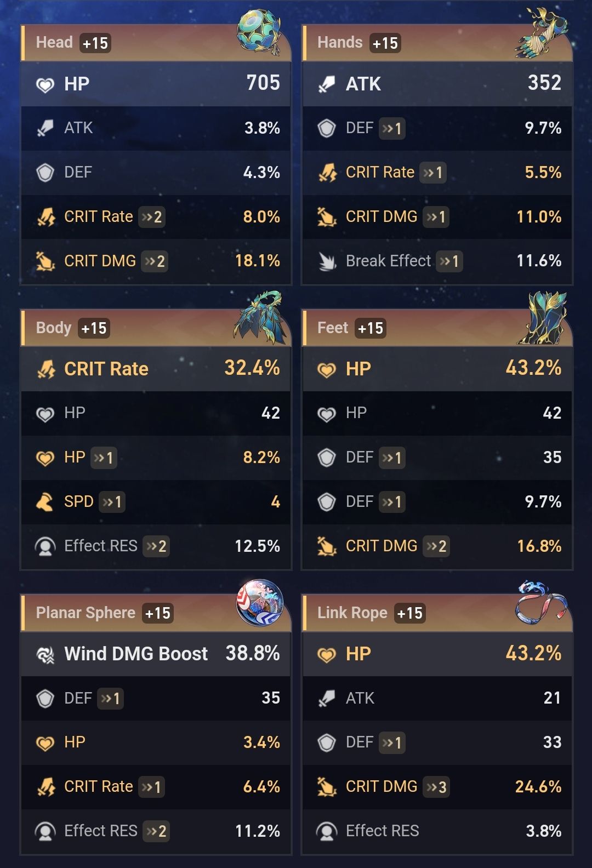This screenshot has width=592, height=868.
Task: Click the Break Effect stat icon
Action: pyautogui.click(x=327, y=261)
